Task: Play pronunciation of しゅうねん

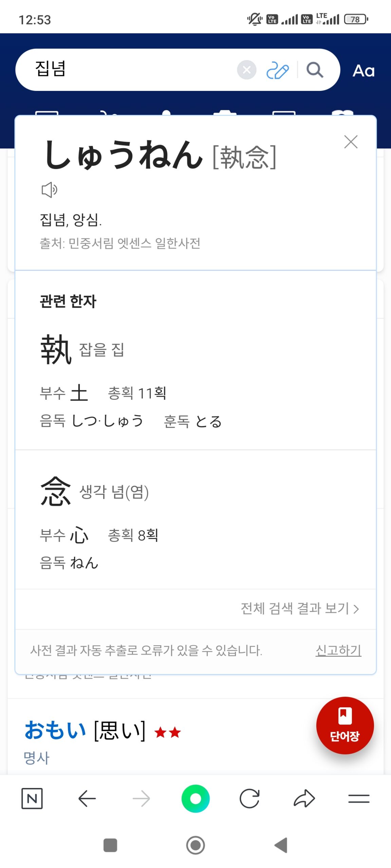Action: pyautogui.click(x=49, y=190)
